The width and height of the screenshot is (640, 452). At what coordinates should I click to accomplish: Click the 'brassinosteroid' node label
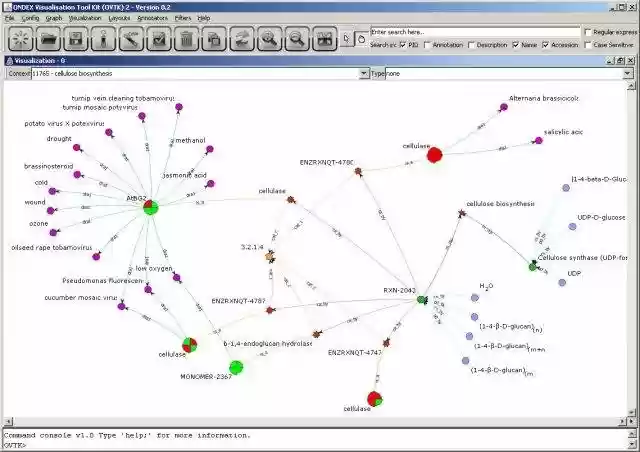(x=49, y=166)
